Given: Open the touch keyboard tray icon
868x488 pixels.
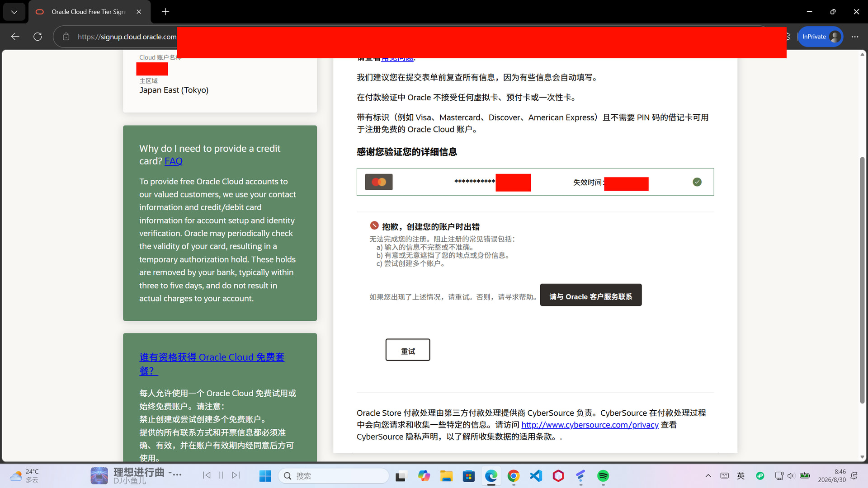Looking at the screenshot, I should pyautogui.click(x=724, y=476).
